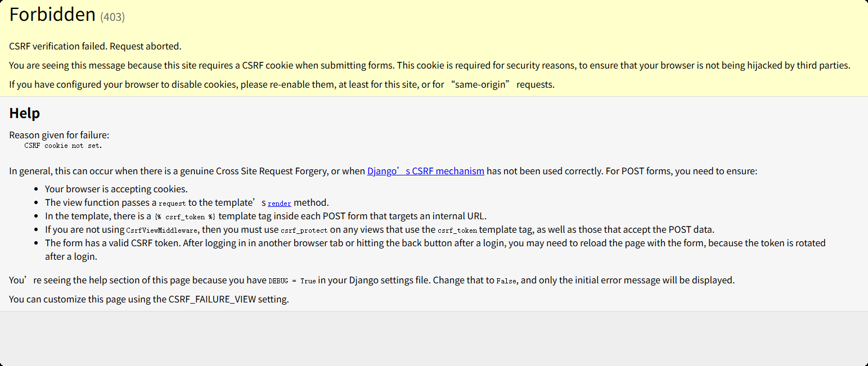
Task: Click the paragraph about re-enabling browser cookies
Action: (x=281, y=84)
